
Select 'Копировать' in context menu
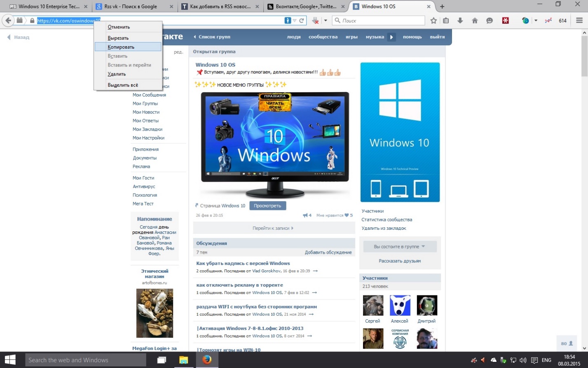(x=128, y=47)
